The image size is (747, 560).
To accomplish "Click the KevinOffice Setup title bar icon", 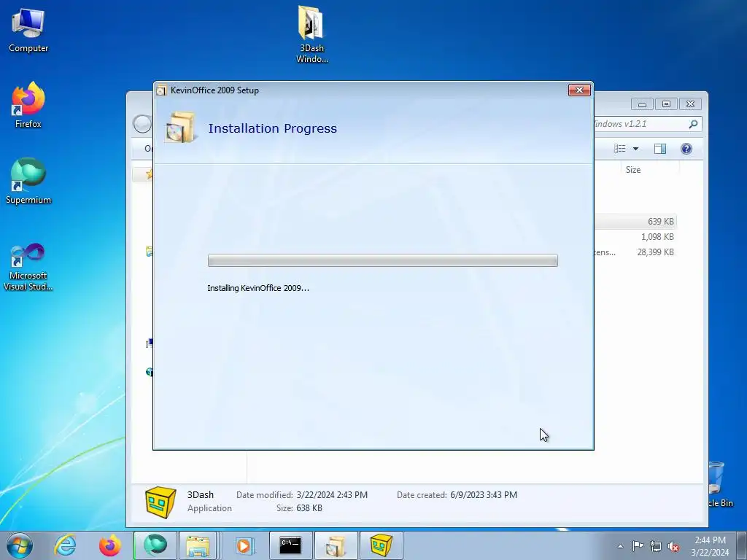I will 161,90.
